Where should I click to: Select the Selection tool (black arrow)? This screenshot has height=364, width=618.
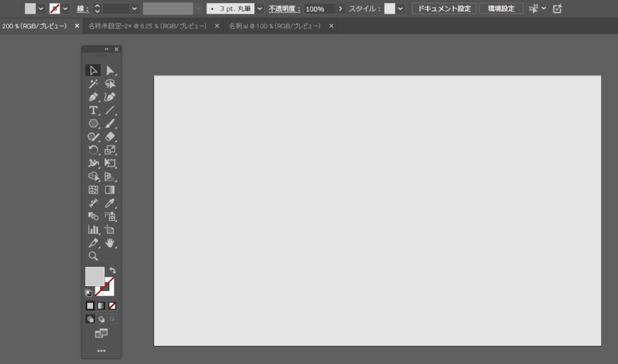click(93, 71)
